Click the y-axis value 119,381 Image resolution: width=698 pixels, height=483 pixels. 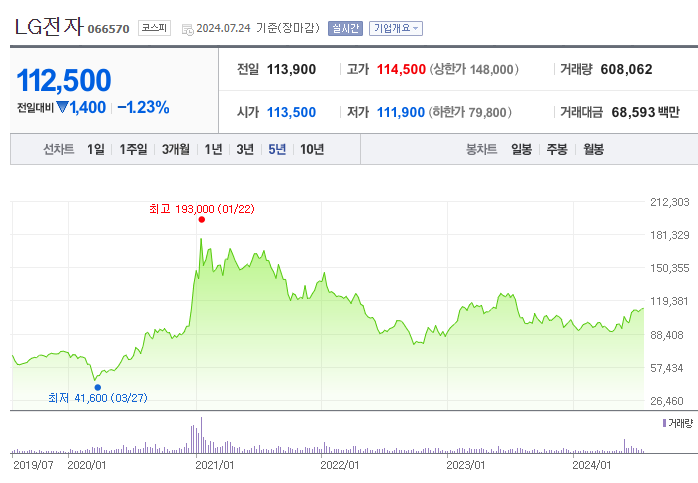click(x=670, y=301)
